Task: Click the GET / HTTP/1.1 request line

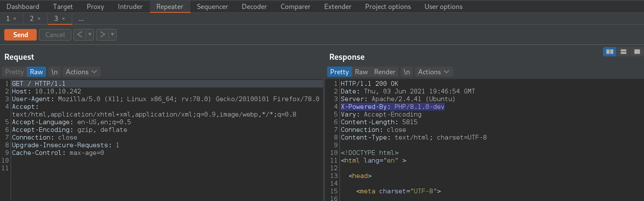Action: click(x=39, y=84)
